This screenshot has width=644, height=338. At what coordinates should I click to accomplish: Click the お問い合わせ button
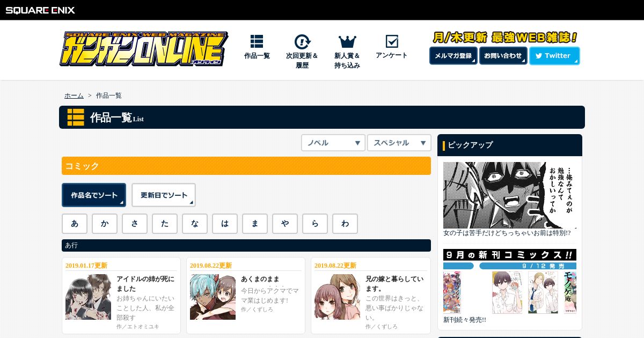503,56
